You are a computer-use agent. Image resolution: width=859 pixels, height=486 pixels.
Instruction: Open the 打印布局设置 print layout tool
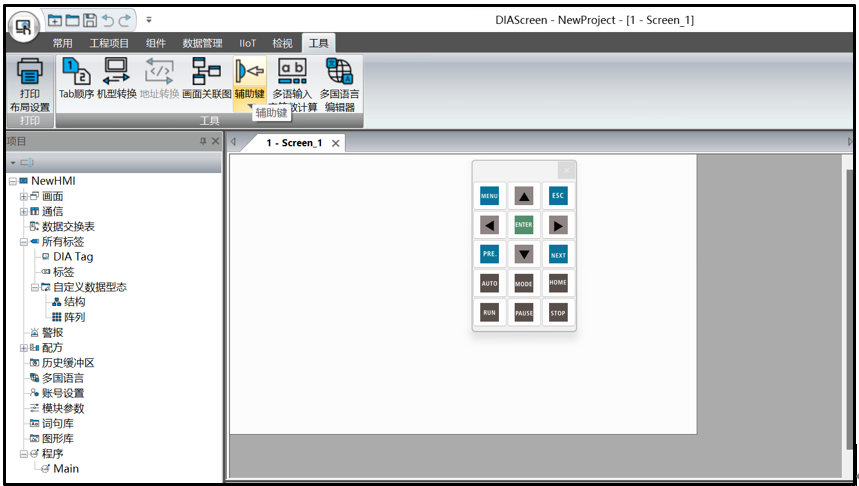(30, 84)
